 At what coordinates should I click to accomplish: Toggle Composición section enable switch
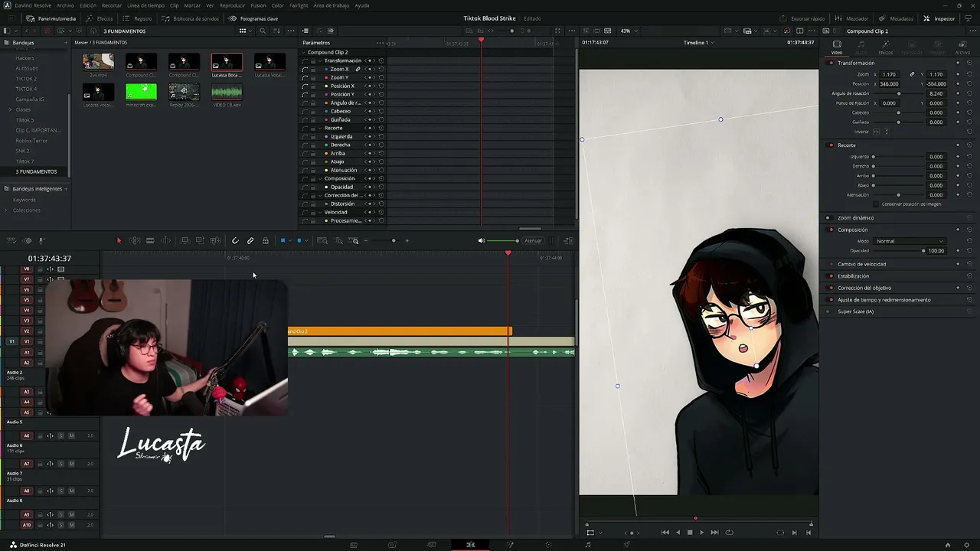pos(831,230)
